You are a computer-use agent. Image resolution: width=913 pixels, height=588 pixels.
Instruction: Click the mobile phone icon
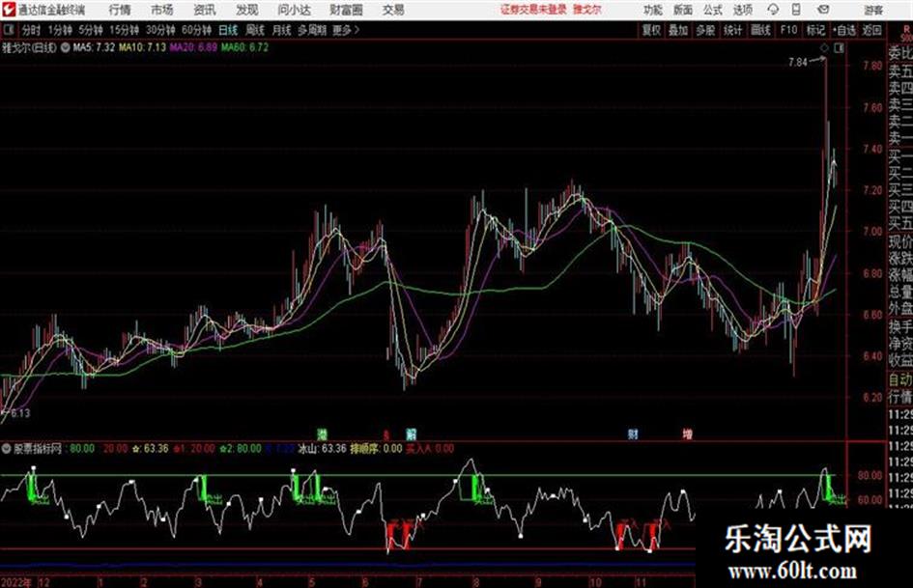tap(796, 10)
